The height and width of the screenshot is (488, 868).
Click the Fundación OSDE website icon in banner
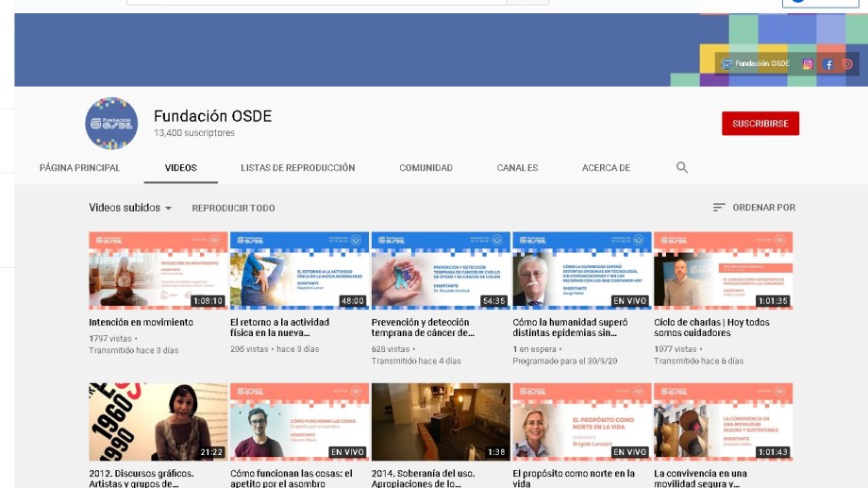pos(726,64)
